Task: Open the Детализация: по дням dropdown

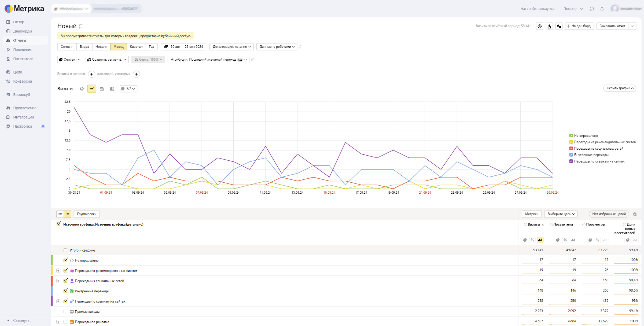Action: 232,47
